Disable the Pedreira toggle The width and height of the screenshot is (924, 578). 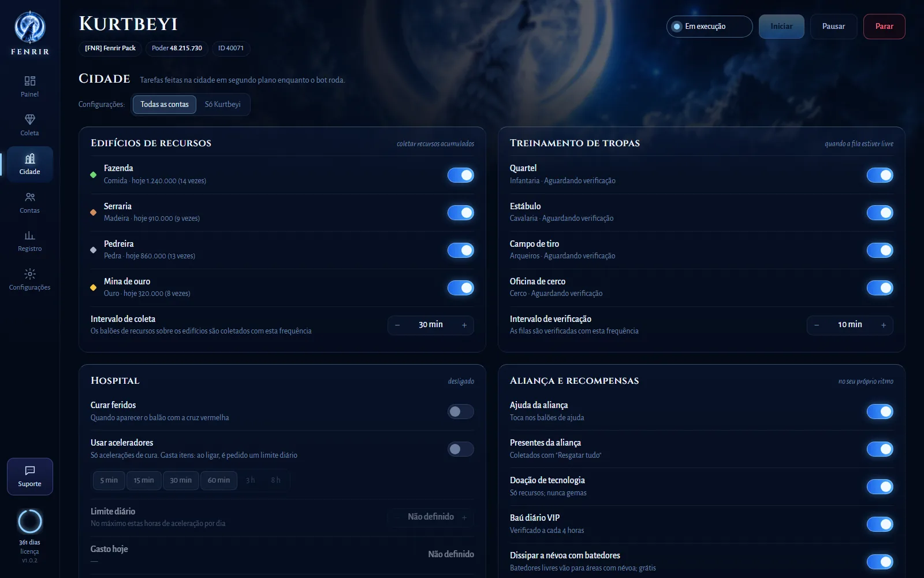pos(461,250)
